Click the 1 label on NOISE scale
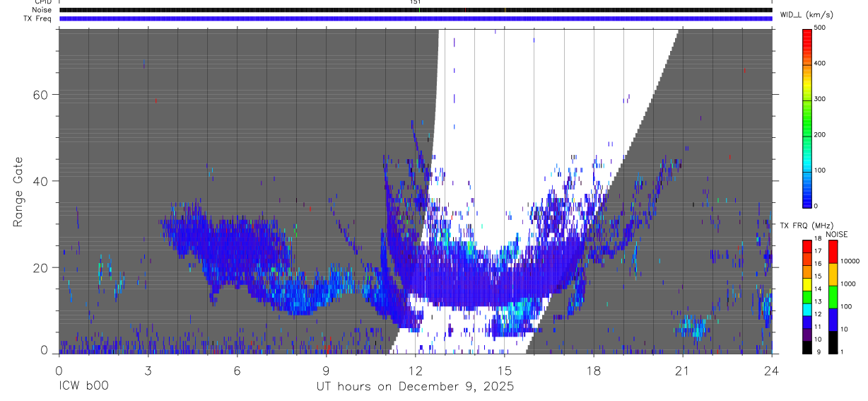Image resolution: width=868 pixels, height=401 pixels. (842, 351)
